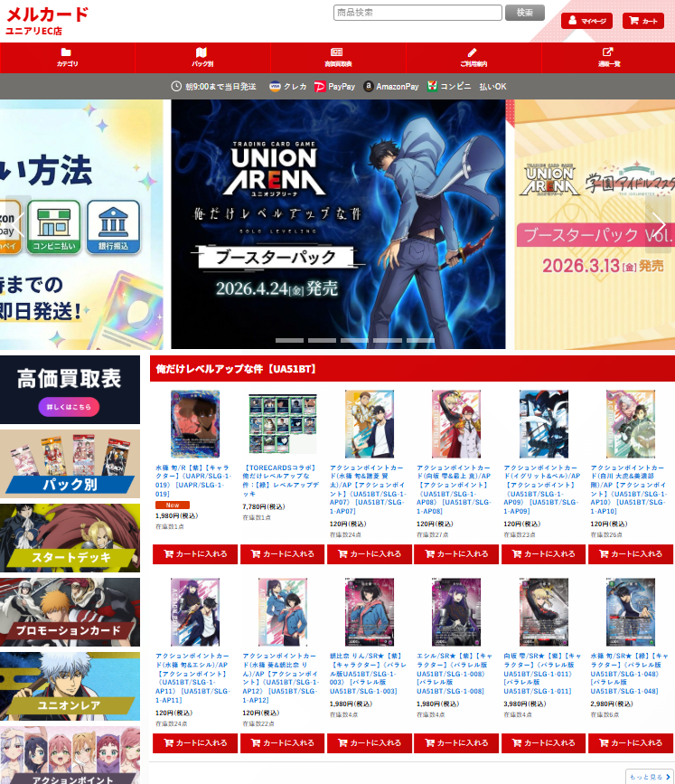The image size is (675, 784).
Task: Add AP09 action point card to cart
Action: (x=543, y=554)
